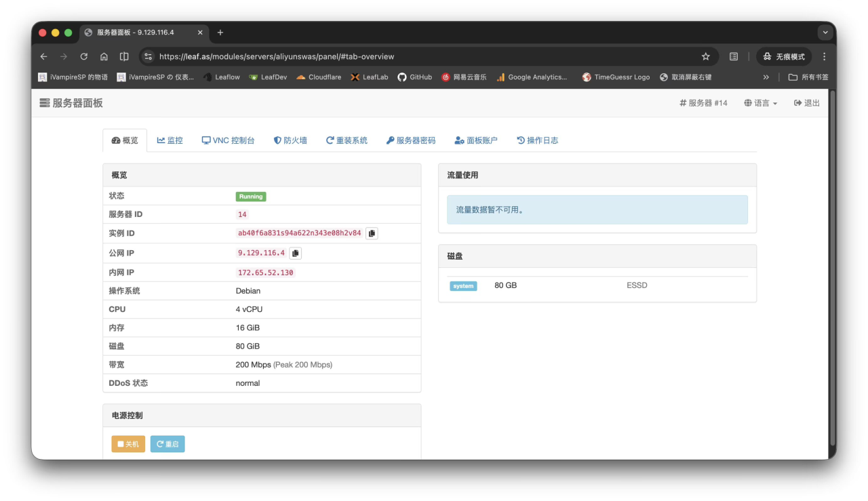Click the browser reload icon
The height and width of the screenshot is (501, 868).
pos(84,57)
